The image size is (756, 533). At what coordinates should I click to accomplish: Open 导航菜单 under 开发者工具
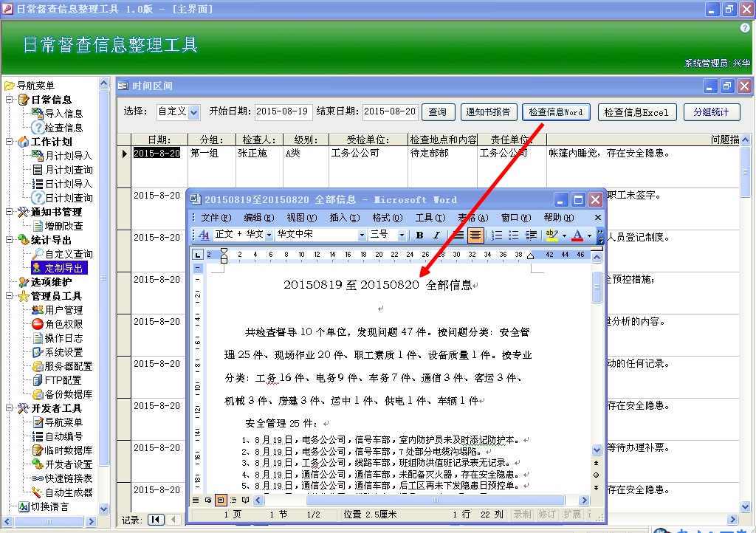point(58,422)
